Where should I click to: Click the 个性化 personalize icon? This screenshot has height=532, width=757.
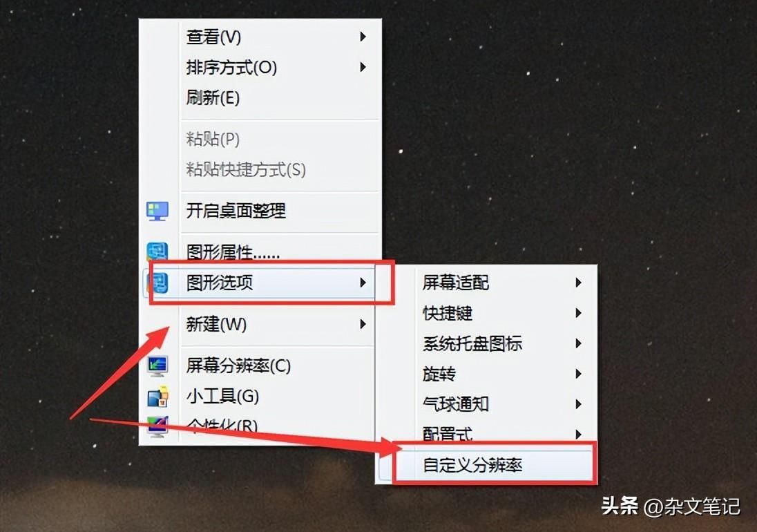pyautogui.click(x=157, y=426)
